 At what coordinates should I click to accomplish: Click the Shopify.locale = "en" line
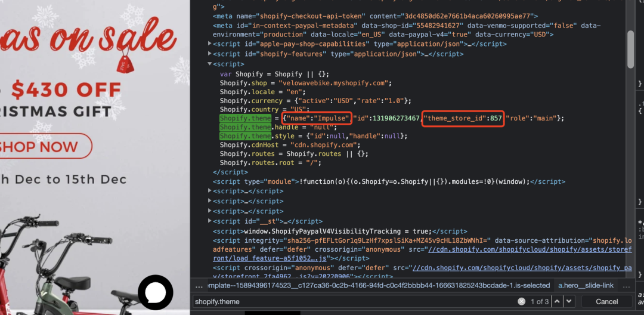pyautogui.click(x=262, y=92)
